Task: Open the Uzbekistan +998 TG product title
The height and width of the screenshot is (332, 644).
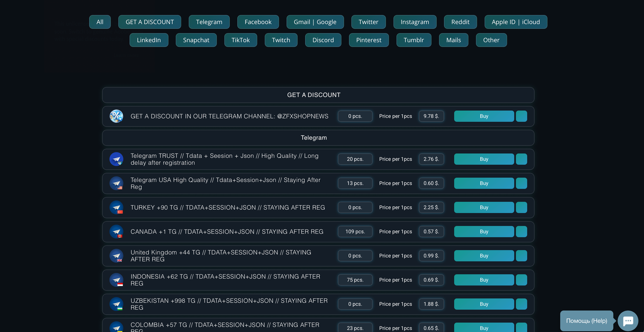Action: pos(229,304)
